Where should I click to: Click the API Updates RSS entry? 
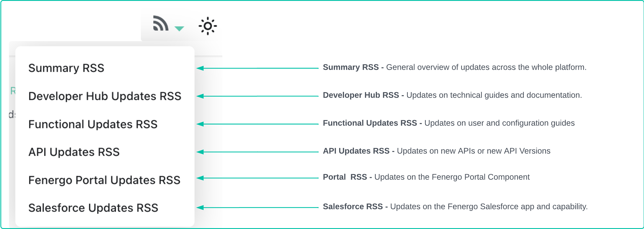[74, 152]
